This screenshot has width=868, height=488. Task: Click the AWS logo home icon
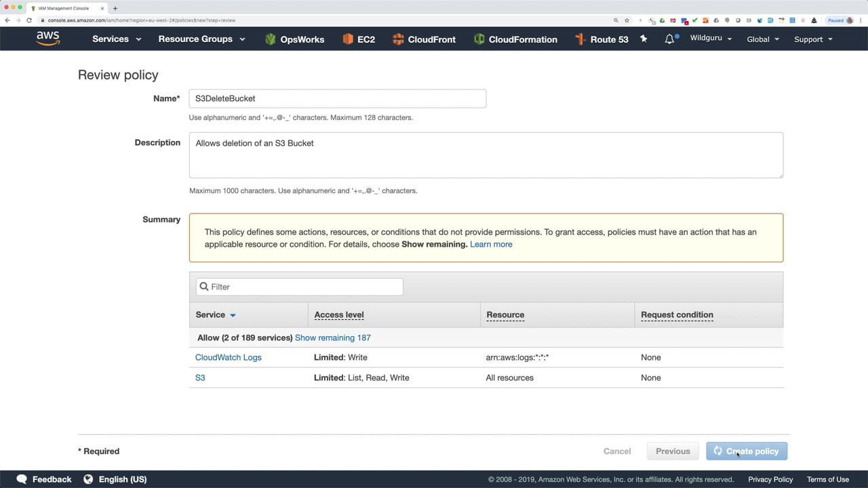coord(47,39)
